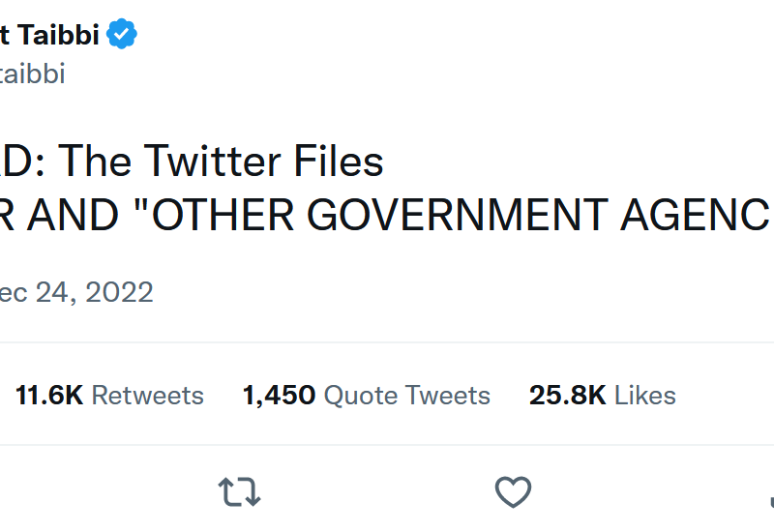Select the bold 1,450 count number
Viewport: 774px width, 532px height.
pyautogui.click(x=279, y=395)
